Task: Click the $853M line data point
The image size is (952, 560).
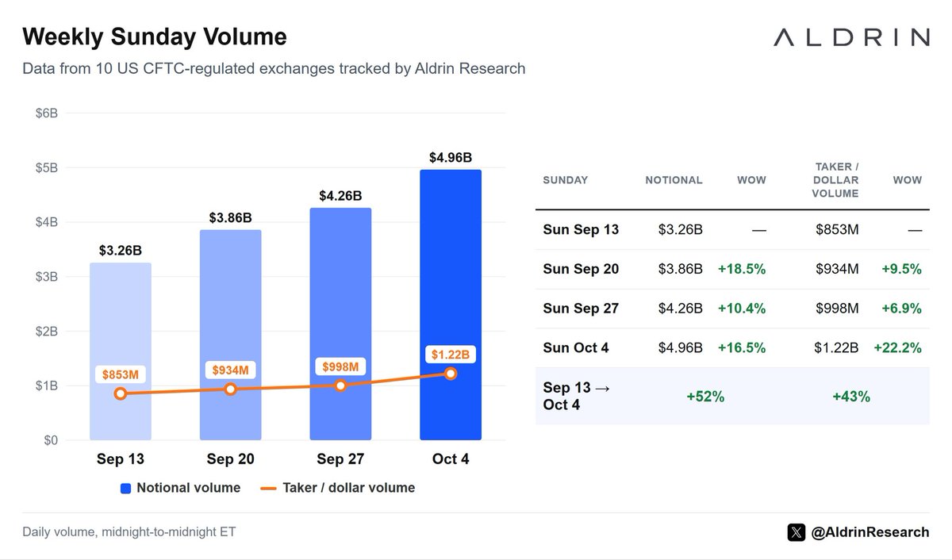Action: 121,393
